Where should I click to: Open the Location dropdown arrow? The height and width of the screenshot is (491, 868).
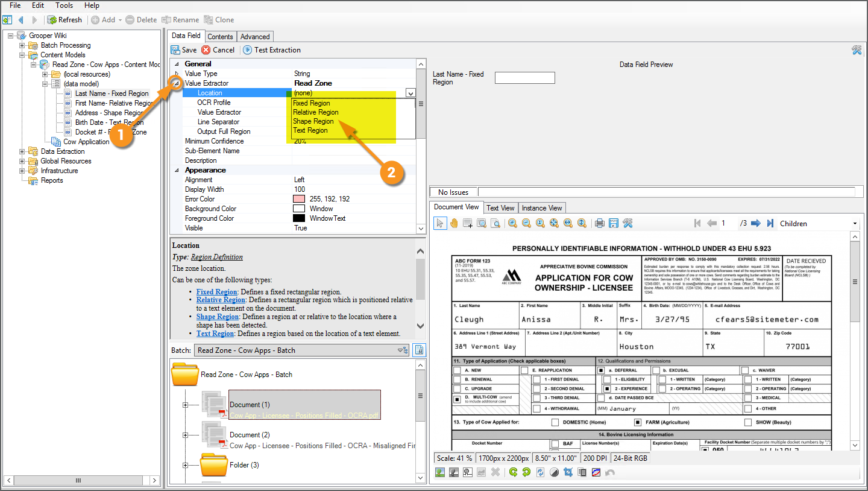coord(410,93)
